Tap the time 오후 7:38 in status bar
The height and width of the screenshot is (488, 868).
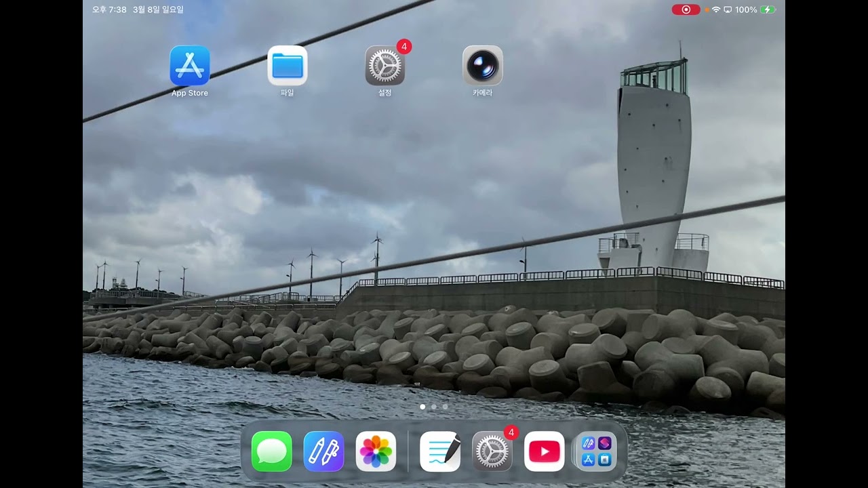109,9
